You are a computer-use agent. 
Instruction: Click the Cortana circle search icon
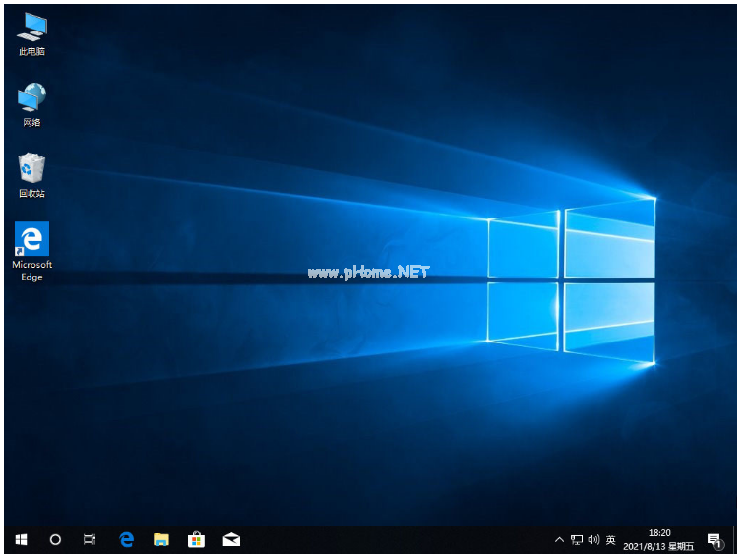55,539
